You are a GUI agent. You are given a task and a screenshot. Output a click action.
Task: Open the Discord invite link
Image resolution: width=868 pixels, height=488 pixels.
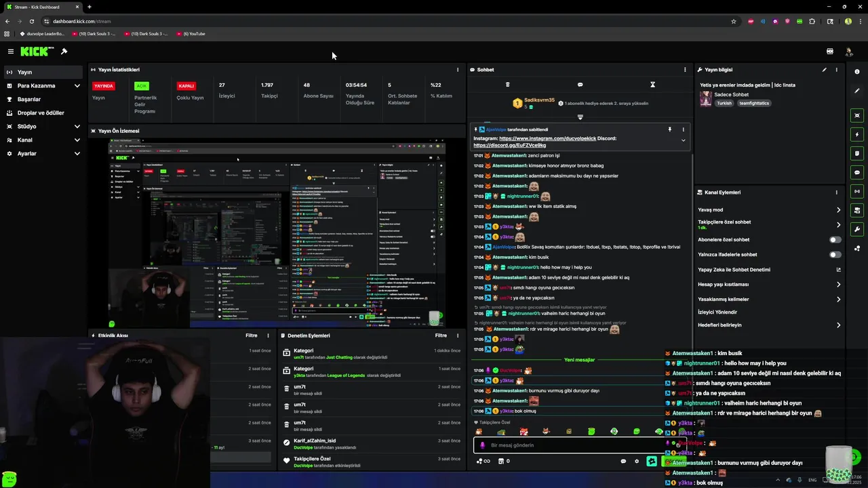click(509, 145)
